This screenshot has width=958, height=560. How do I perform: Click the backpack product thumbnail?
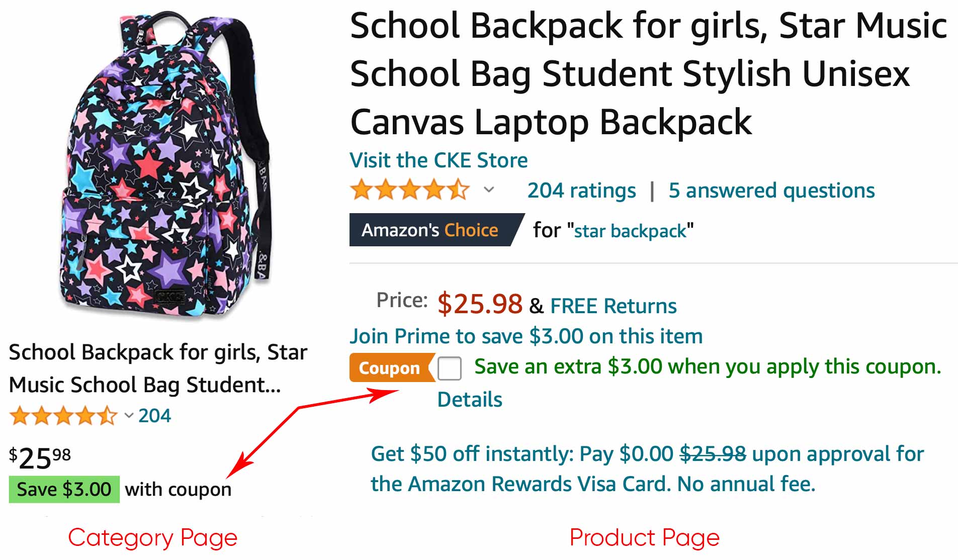pyautogui.click(x=166, y=161)
